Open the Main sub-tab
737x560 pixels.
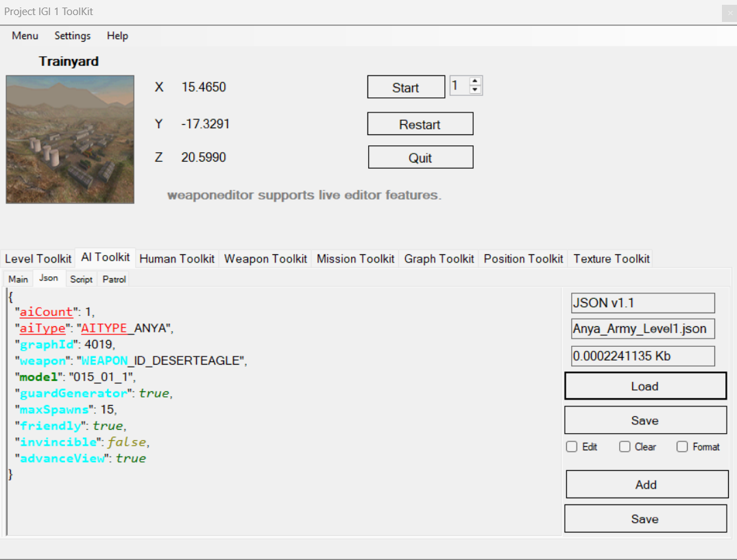[x=19, y=279]
